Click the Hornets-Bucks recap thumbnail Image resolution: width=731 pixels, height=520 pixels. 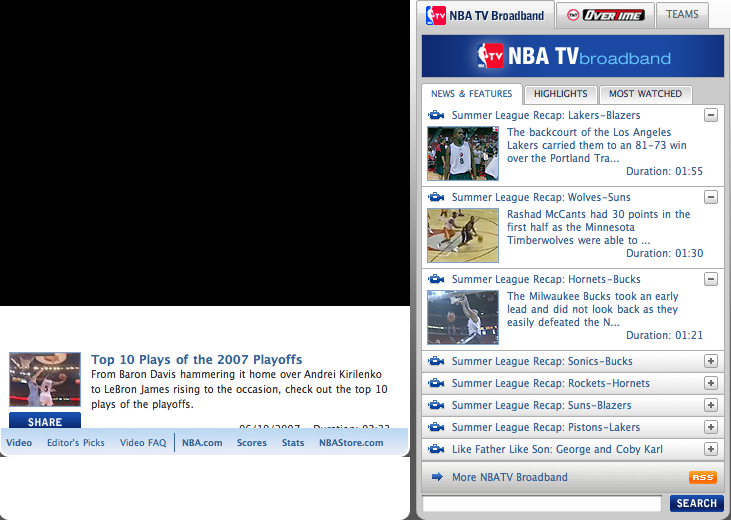[x=463, y=318]
